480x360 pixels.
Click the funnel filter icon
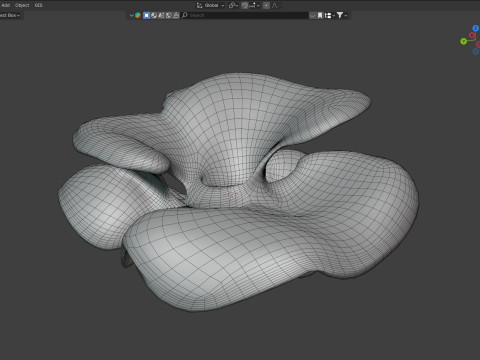340,15
